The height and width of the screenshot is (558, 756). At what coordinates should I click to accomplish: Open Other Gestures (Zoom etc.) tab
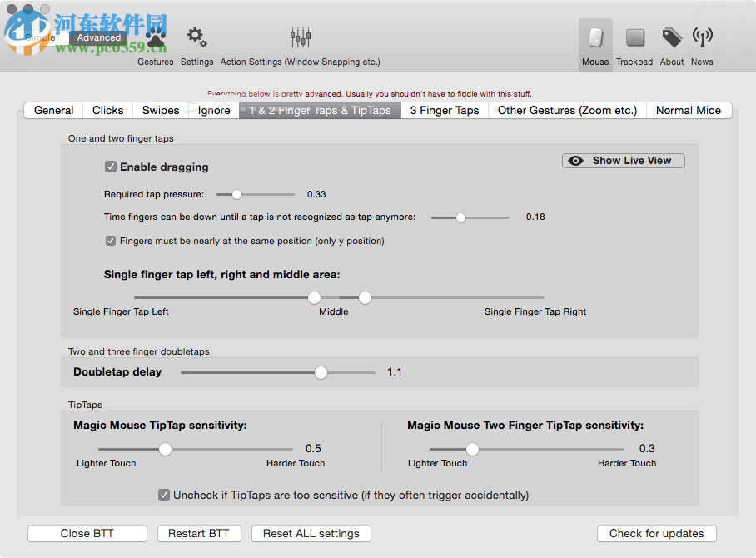click(x=566, y=110)
